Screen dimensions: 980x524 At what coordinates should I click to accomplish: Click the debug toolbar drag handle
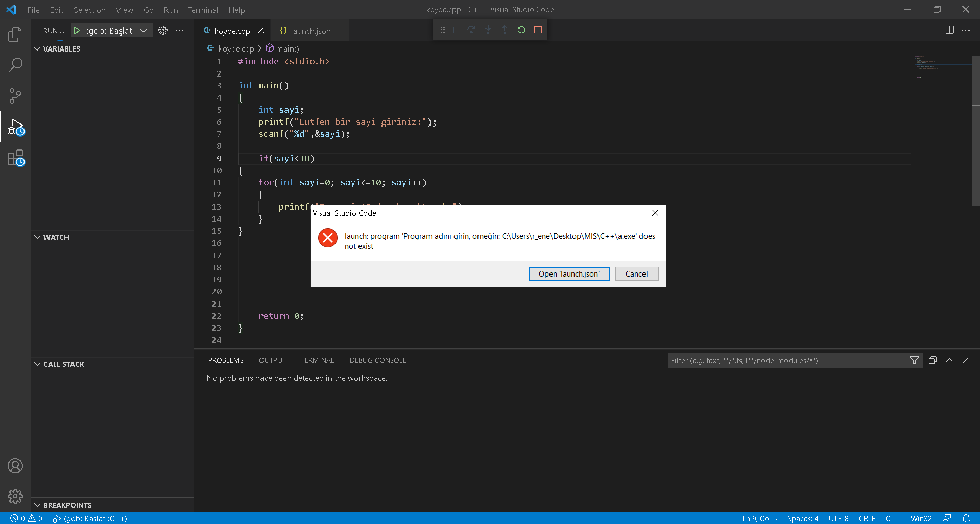[x=443, y=30]
